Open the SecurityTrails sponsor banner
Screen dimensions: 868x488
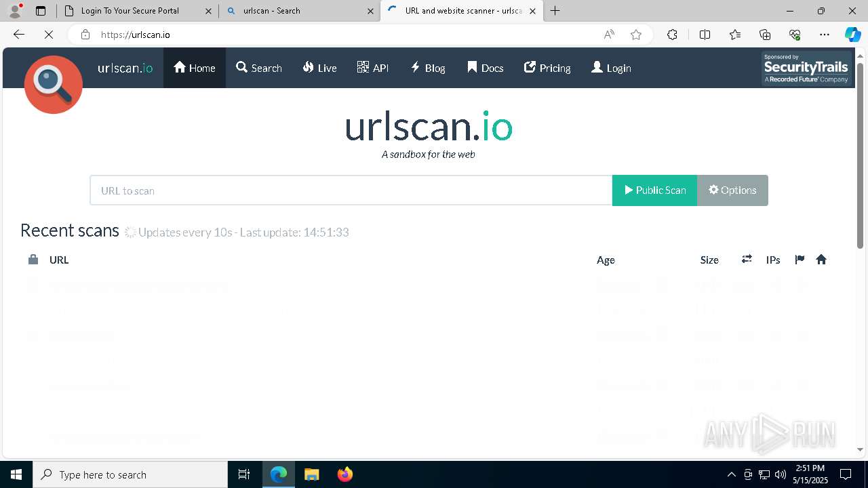pyautogui.click(x=806, y=68)
